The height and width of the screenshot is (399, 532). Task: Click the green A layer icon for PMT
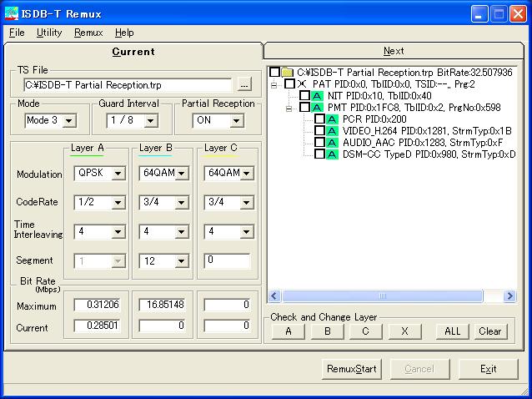(x=317, y=108)
